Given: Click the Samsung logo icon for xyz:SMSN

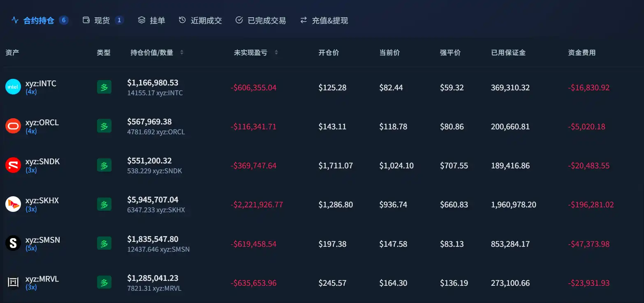Looking at the screenshot, I should coord(13,243).
